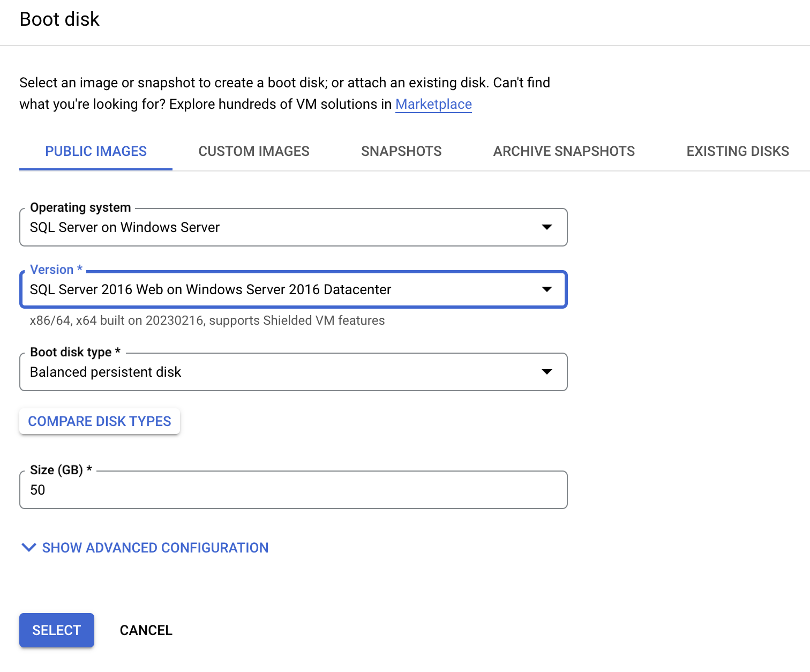Open the Existing Disks tab
The image size is (810, 672).
click(x=738, y=151)
